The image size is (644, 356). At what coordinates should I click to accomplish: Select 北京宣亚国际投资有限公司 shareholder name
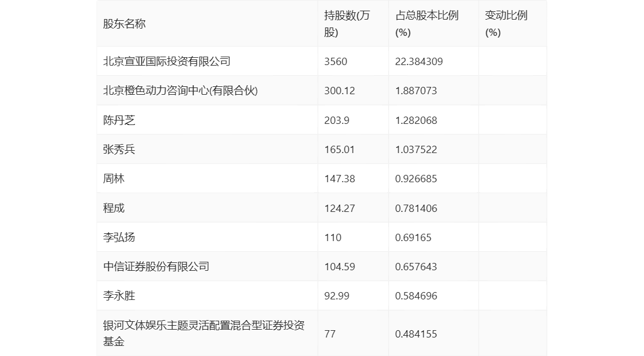coord(167,61)
